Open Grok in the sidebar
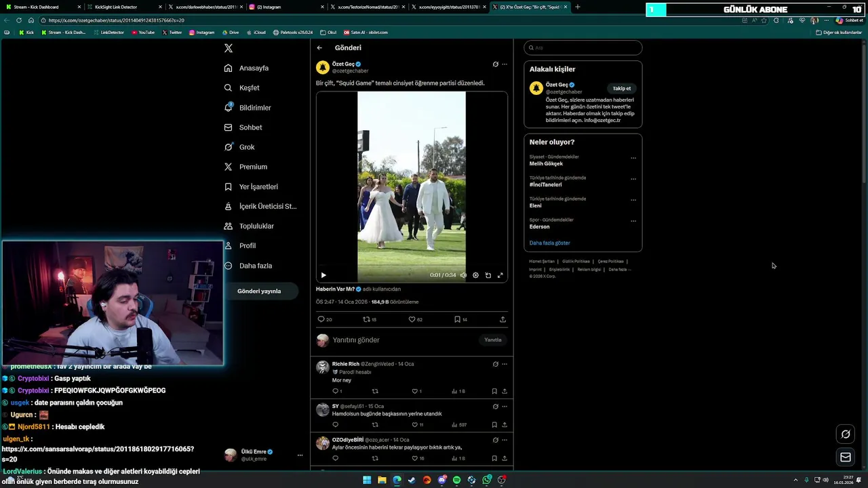 pos(239,147)
